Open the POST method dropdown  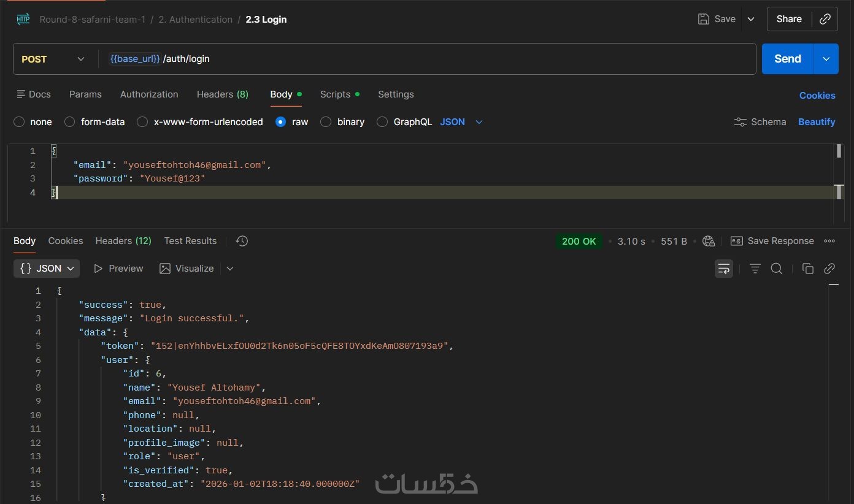click(53, 59)
